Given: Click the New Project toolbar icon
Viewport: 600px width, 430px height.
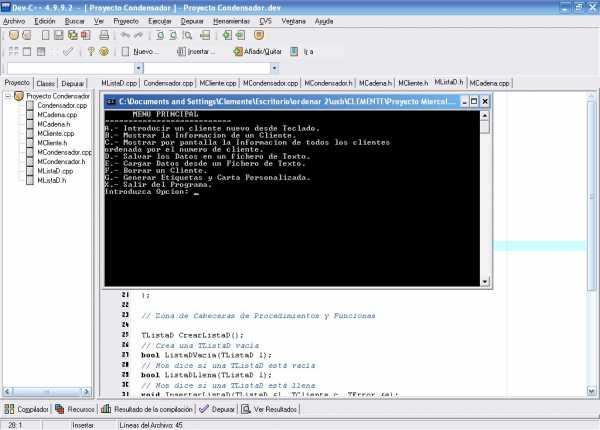Looking at the screenshot, I should tap(14, 35).
